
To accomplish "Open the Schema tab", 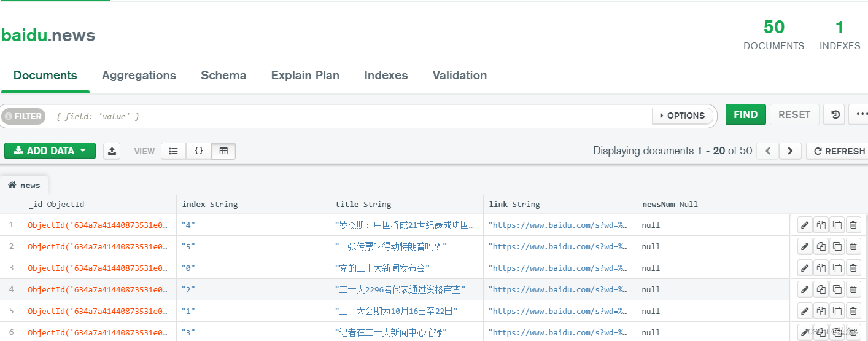I will (223, 76).
